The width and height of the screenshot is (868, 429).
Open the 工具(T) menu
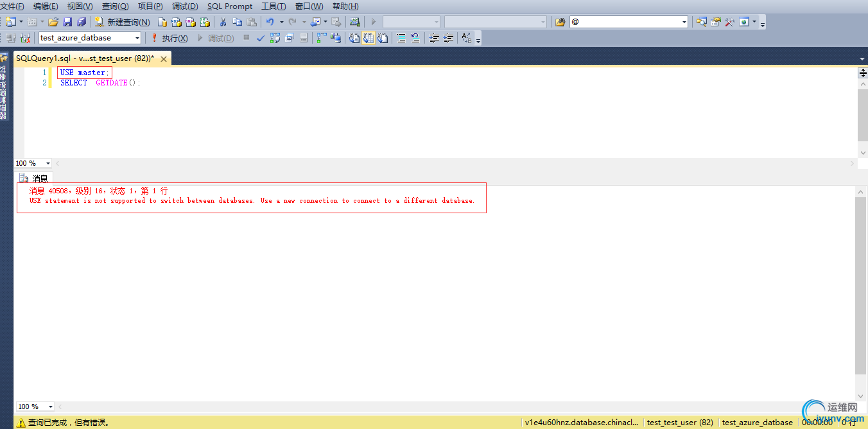[273, 6]
